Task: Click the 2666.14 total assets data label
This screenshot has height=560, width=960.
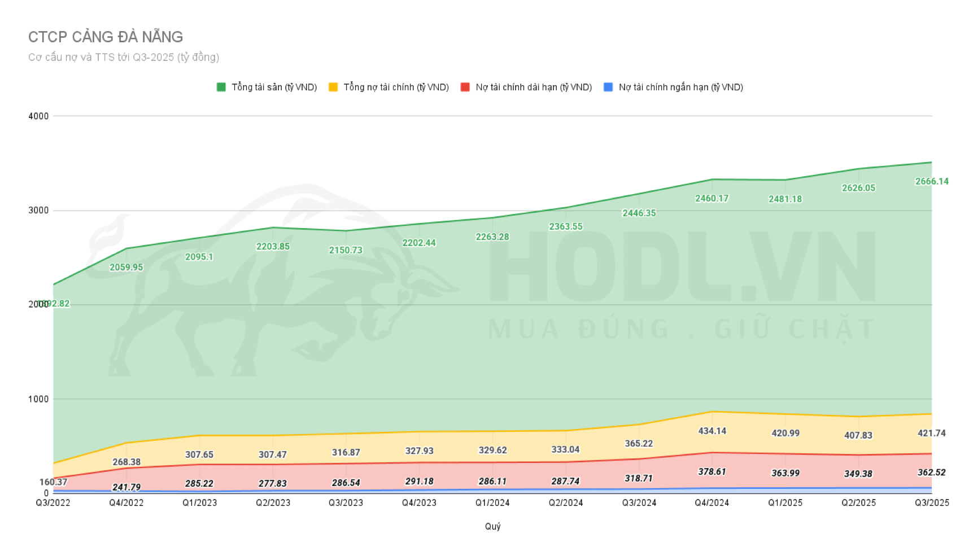Action: coord(932,181)
